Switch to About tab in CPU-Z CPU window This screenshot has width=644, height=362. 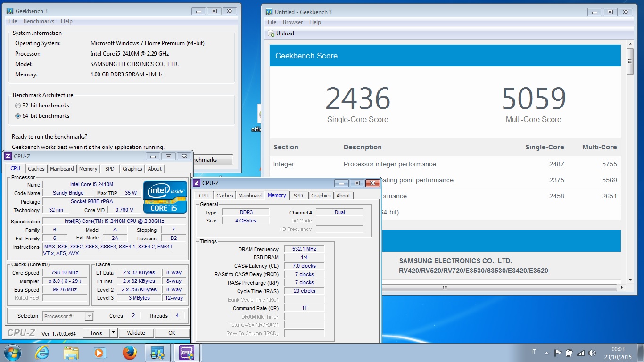pyautogui.click(x=155, y=169)
